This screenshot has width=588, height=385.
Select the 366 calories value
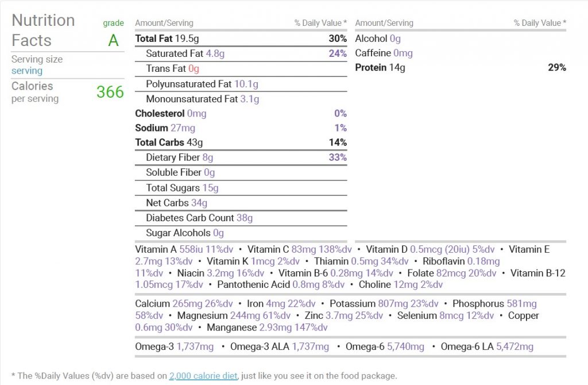[110, 91]
